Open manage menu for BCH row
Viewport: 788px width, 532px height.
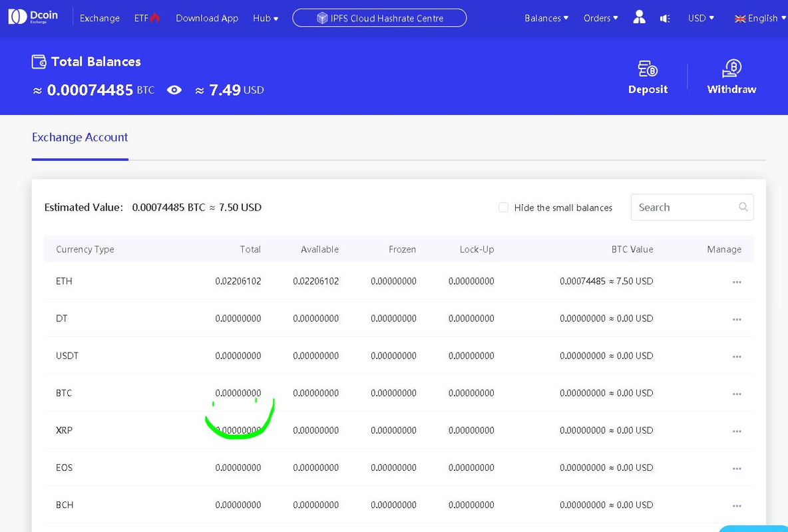pyautogui.click(x=737, y=505)
